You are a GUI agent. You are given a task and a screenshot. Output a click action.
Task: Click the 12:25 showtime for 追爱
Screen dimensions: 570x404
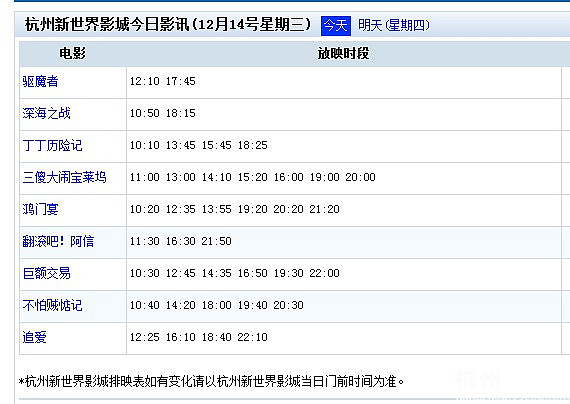click(x=145, y=337)
